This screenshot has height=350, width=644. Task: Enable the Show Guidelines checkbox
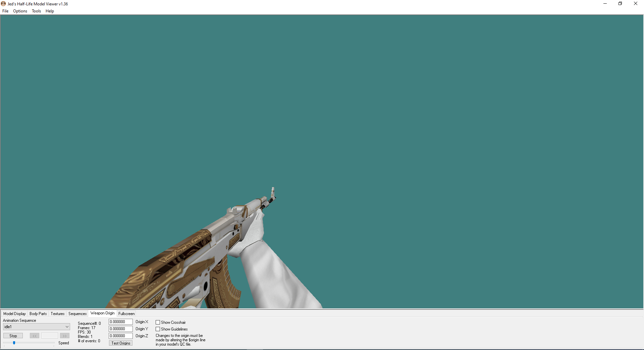tap(158, 329)
